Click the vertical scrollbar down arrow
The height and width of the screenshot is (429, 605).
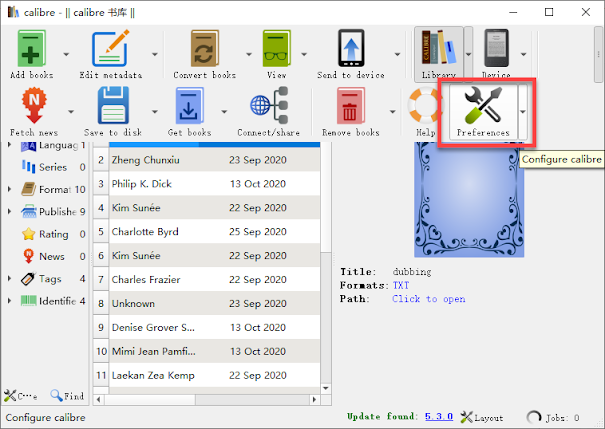tap(326, 388)
